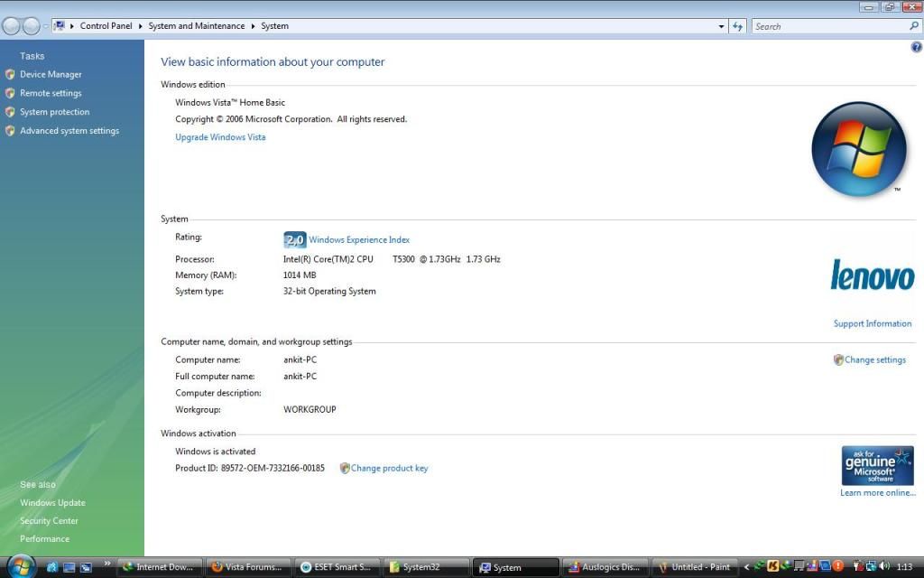The image size is (924, 578).
Task: Expand the arrow before Control Panel breadcrumb
Action: [72, 26]
